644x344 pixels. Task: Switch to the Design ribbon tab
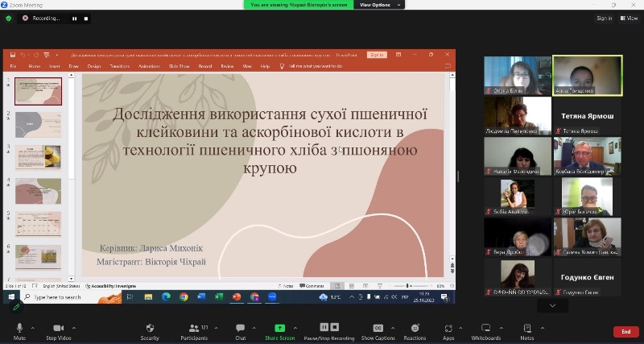coord(94,66)
